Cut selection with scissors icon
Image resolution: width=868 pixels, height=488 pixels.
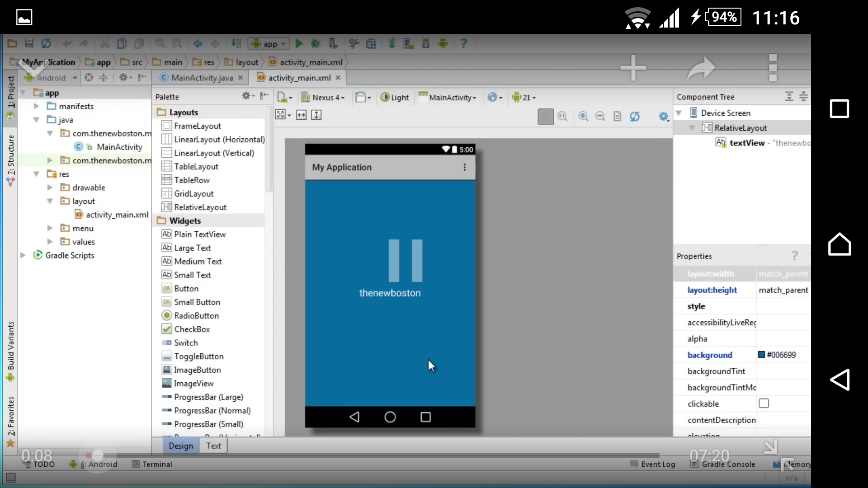105,43
